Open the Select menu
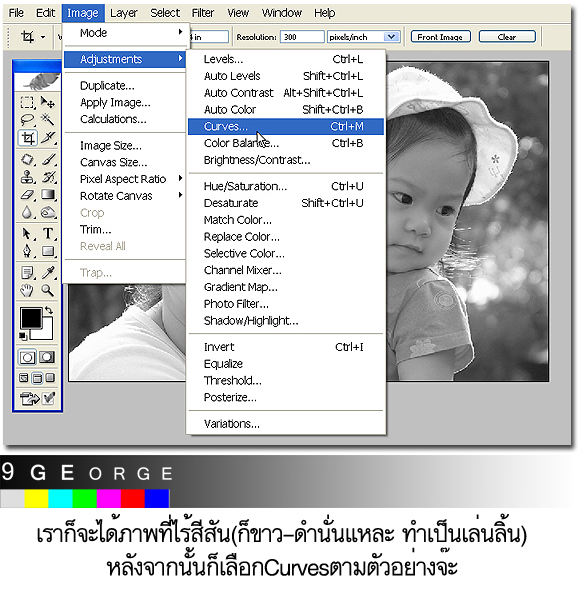This screenshot has height=600, width=583. (165, 13)
